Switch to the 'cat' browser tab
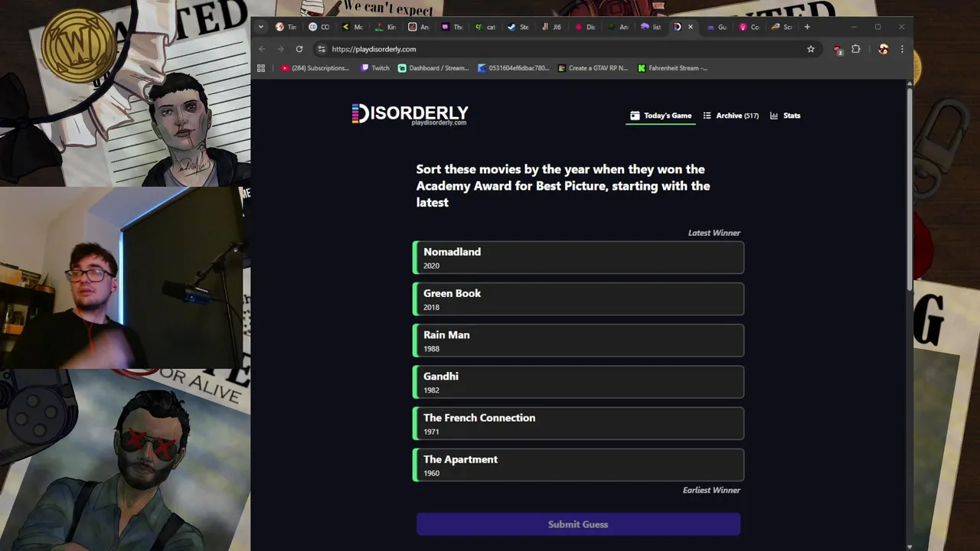 (x=485, y=27)
